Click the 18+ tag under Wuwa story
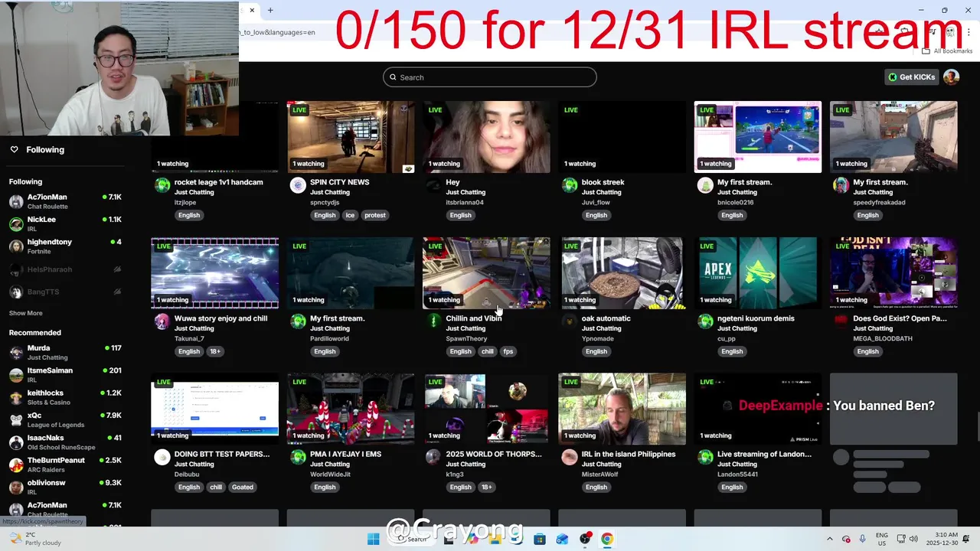The width and height of the screenshot is (980, 551). pos(215,351)
